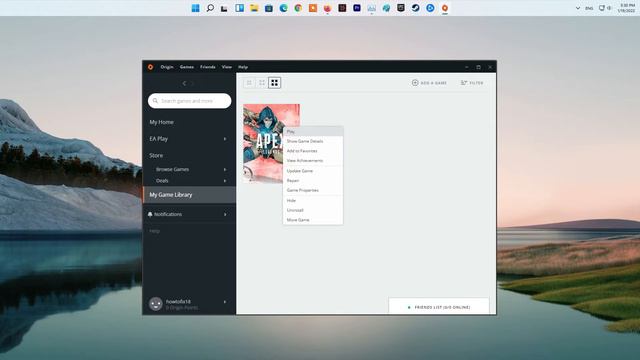This screenshot has width=640, height=360.
Task: Open File Explorer from the taskbar
Action: [x=254, y=8]
